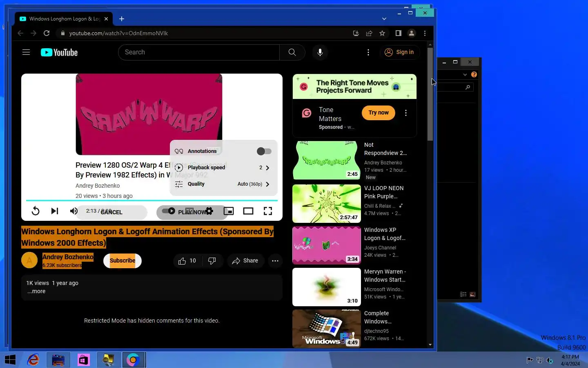Image resolution: width=588 pixels, height=368 pixels.
Task: Enter fullscreen mode in the player
Action: pos(268,211)
